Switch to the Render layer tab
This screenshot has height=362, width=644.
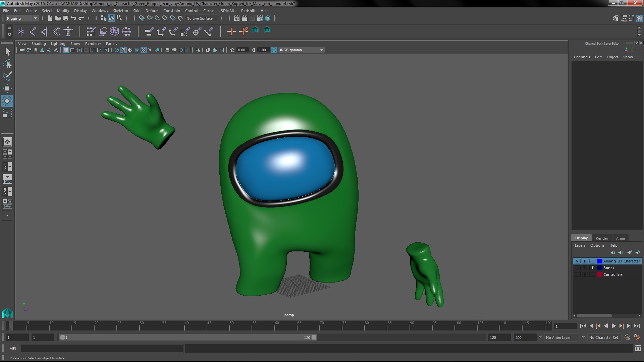tap(602, 238)
